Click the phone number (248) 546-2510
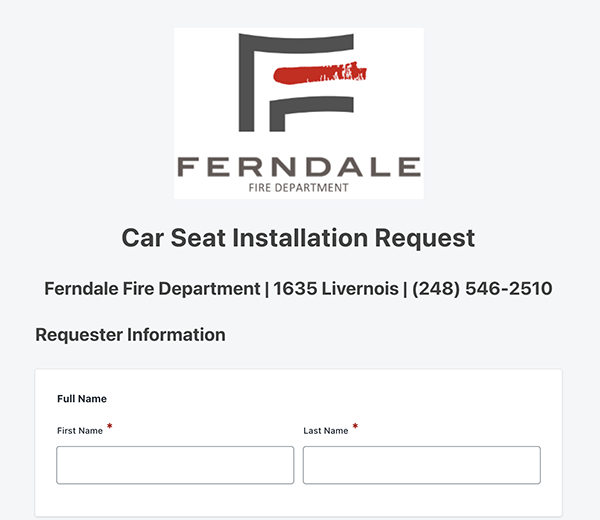 click(482, 289)
